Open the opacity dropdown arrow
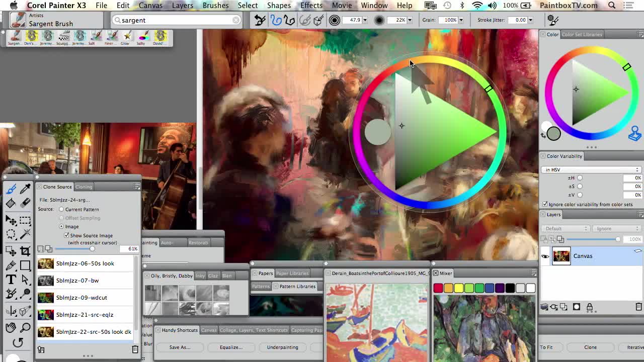The image size is (644, 362). click(410, 20)
